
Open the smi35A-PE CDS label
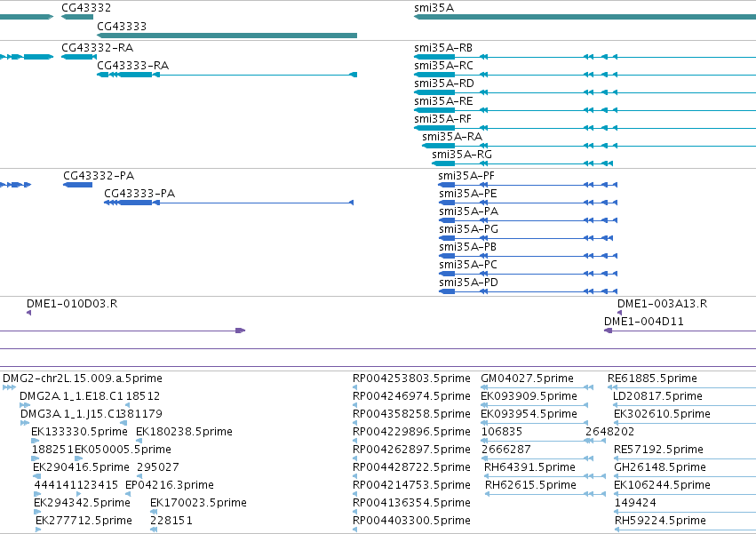click(x=467, y=194)
